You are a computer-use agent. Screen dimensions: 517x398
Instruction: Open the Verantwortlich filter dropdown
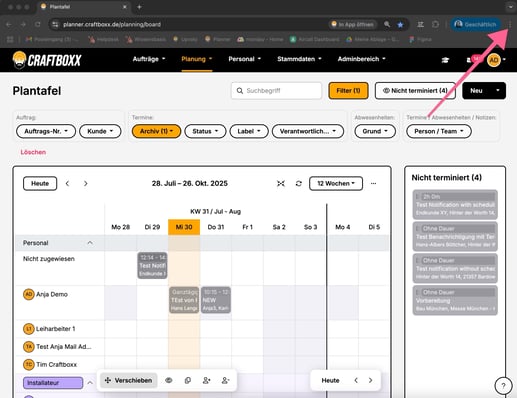[308, 131]
